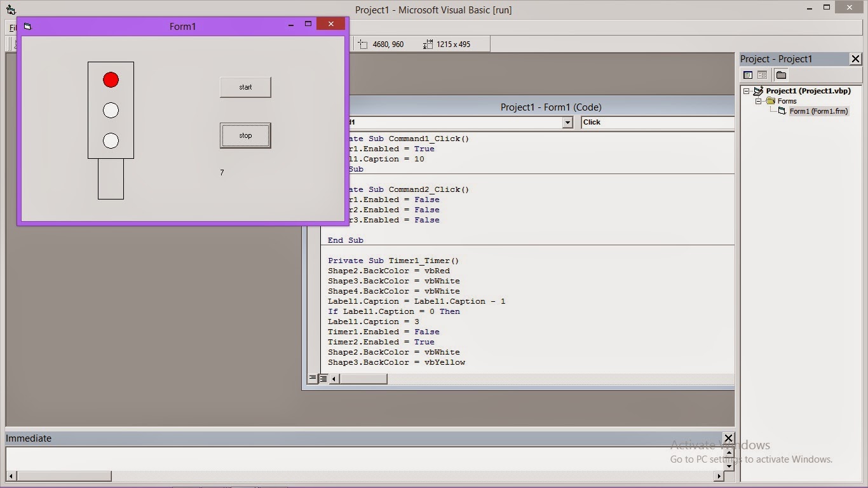The width and height of the screenshot is (868, 488).
Task: Collapse the Project1 (Project1.vbp) tree node
Action: coord(747,91)
